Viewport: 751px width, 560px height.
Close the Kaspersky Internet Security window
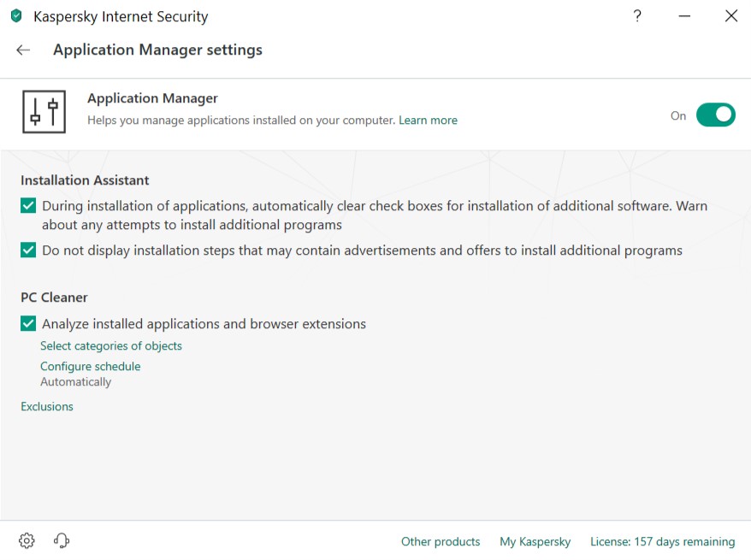(x=731, y=16)
